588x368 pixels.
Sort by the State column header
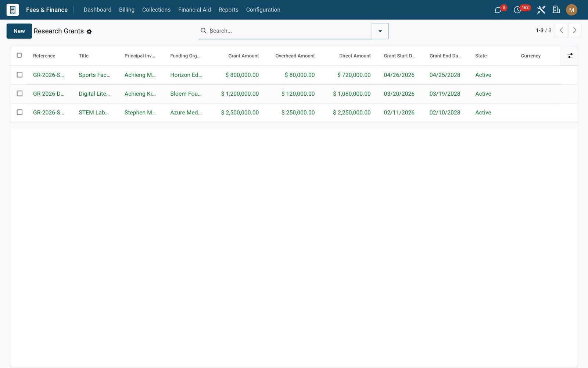coord(481,56)
